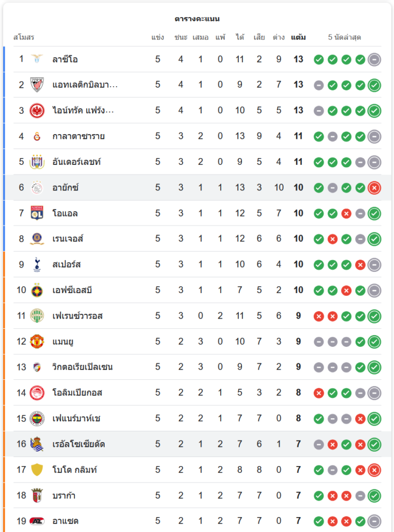This screenshot has width=394, height=532.
Task: Click Ferencváros's first red loss result icon
Action: pyautogui.click(x=318, y=316)
